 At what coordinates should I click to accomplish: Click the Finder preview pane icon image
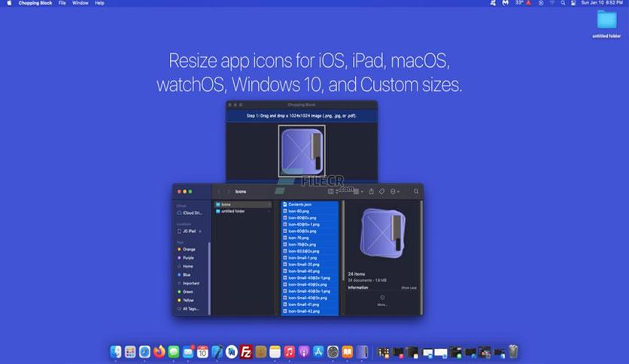click(x=383, y=233)
